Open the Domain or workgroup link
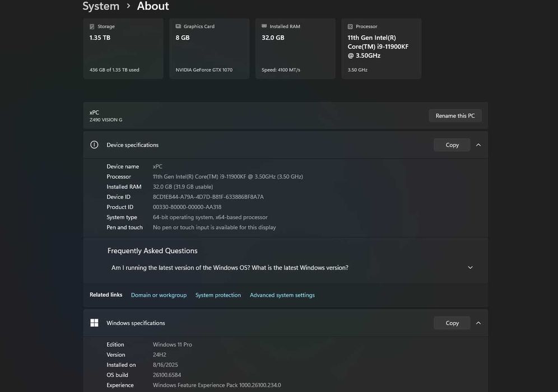The width and height of the screenshot is (558, 392). [159, 295]
